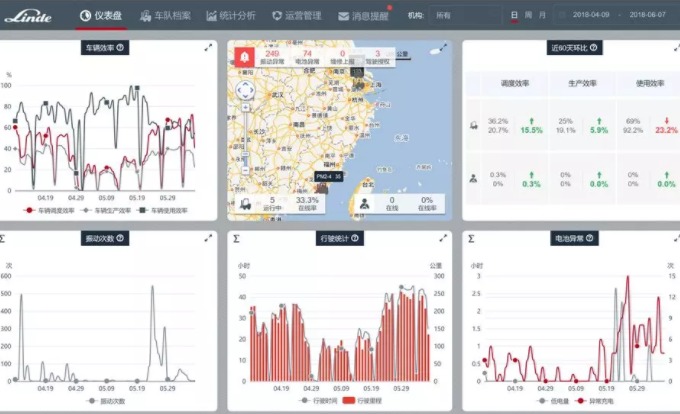Toggle 车辆调度效率 legend series
The width and height of the screenshot is (680, 414).
coord(50,211)
